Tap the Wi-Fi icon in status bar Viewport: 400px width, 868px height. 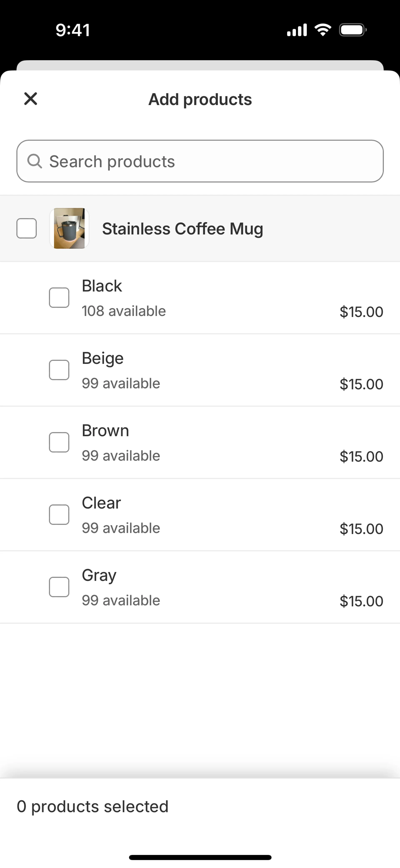[323, 30]
